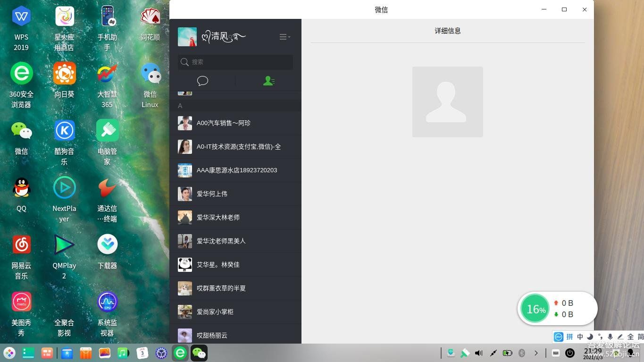Click the profile avatar next to 清风
The width and height of the screenshot is (644, 362).
tap(187, 37)
